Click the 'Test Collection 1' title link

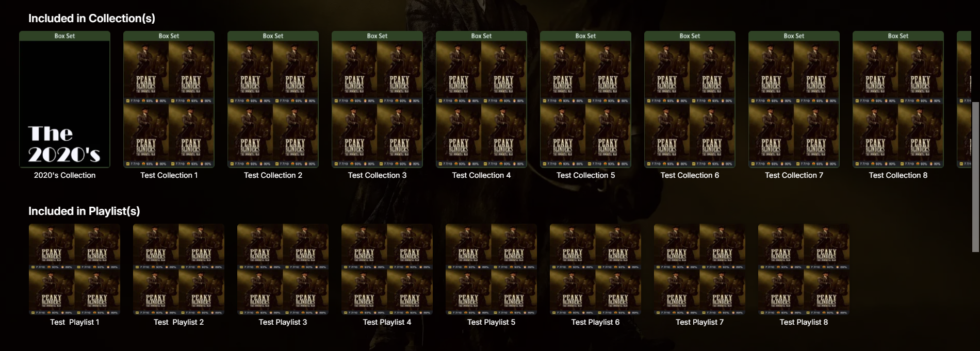(169, 175)
